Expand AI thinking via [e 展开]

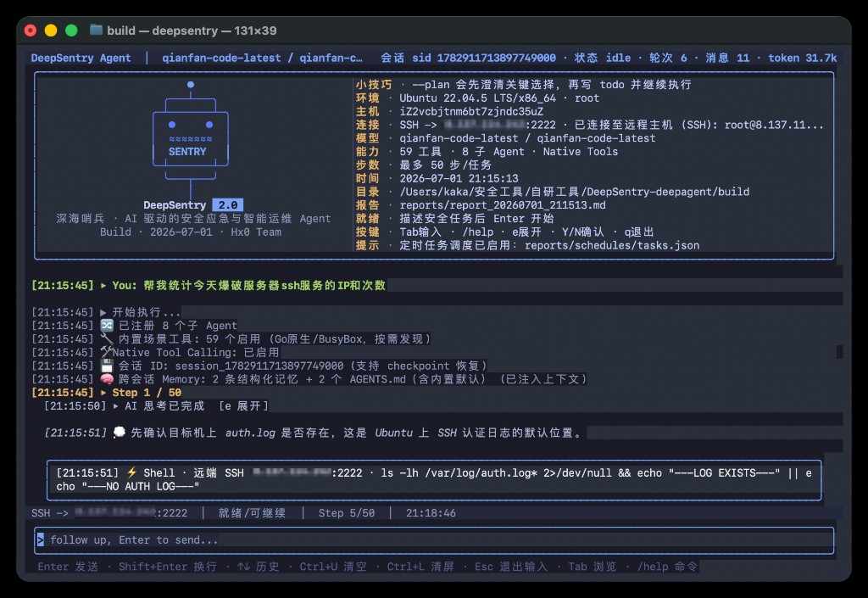243,405
